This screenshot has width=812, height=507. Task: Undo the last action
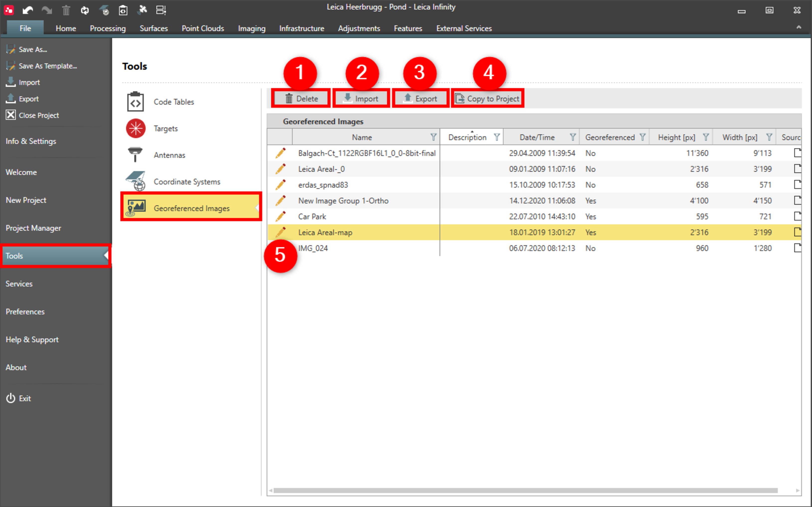tap(28, 10)
